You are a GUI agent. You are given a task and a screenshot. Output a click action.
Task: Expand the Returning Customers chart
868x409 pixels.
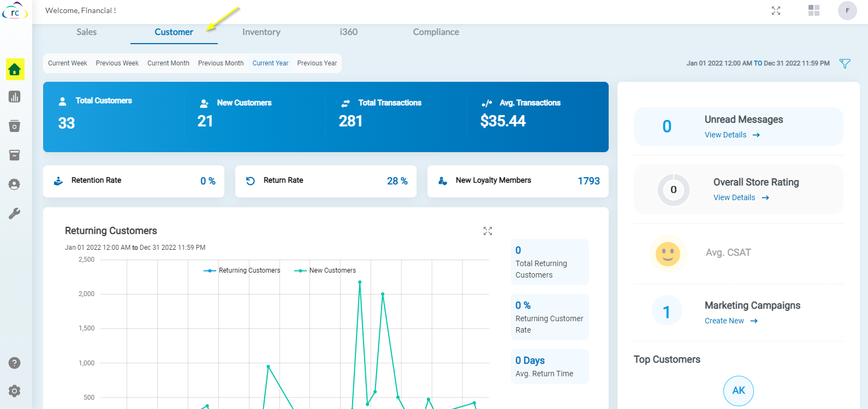(x=487, y=231)
